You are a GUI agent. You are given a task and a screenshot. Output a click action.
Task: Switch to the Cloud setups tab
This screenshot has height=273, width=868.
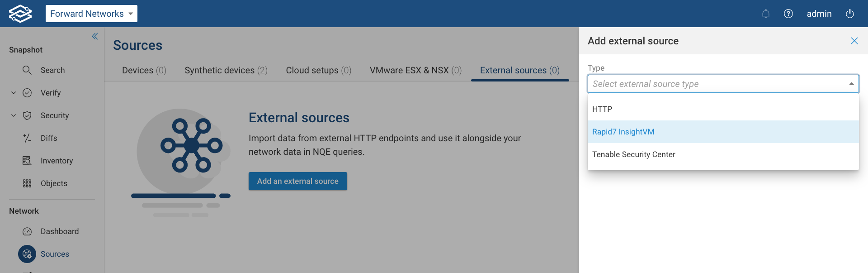click(318, 70)
